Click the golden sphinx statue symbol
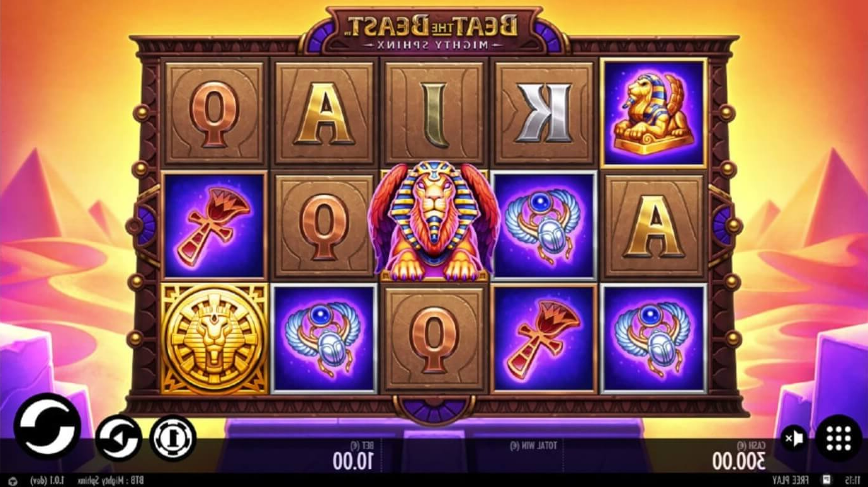 click(655, 113)
